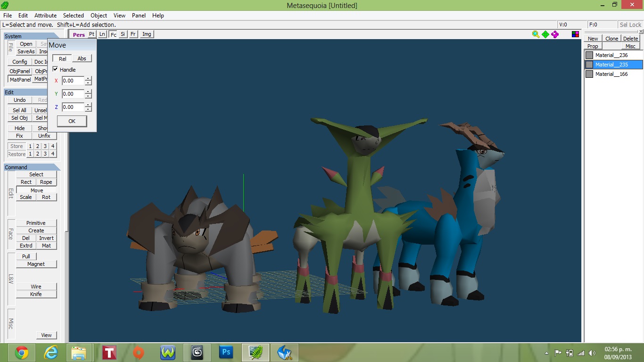Image resolution: width=644 pixels, height=362 pixels.
Task: Decrease the Z value with the down stepper arrow
Action: point(88,109)
